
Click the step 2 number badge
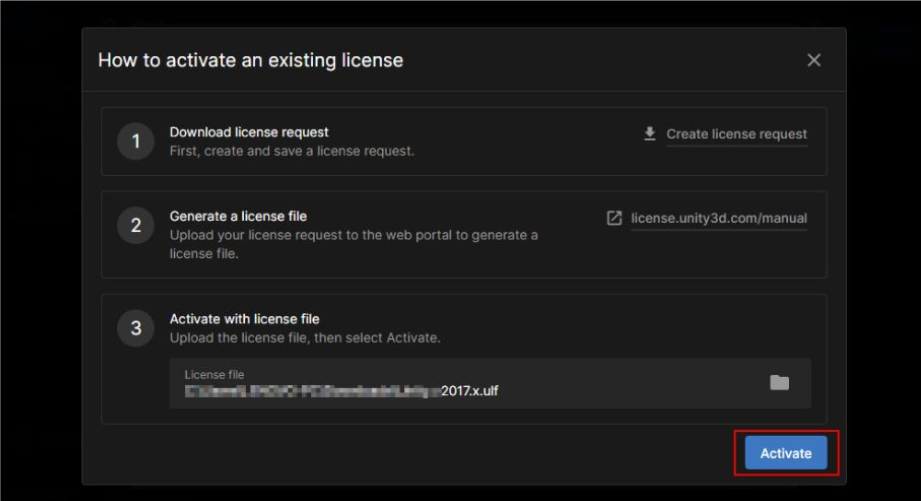[135, 225]
